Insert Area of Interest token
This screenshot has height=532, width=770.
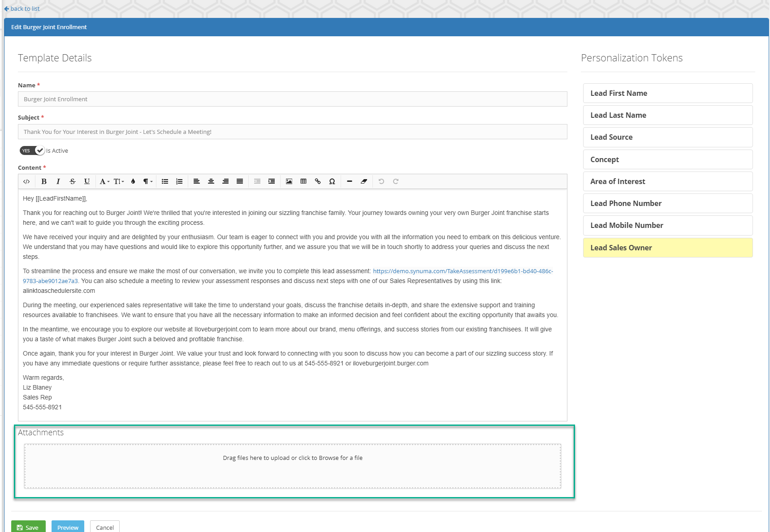pyautogui.click(x=668, y=181)
